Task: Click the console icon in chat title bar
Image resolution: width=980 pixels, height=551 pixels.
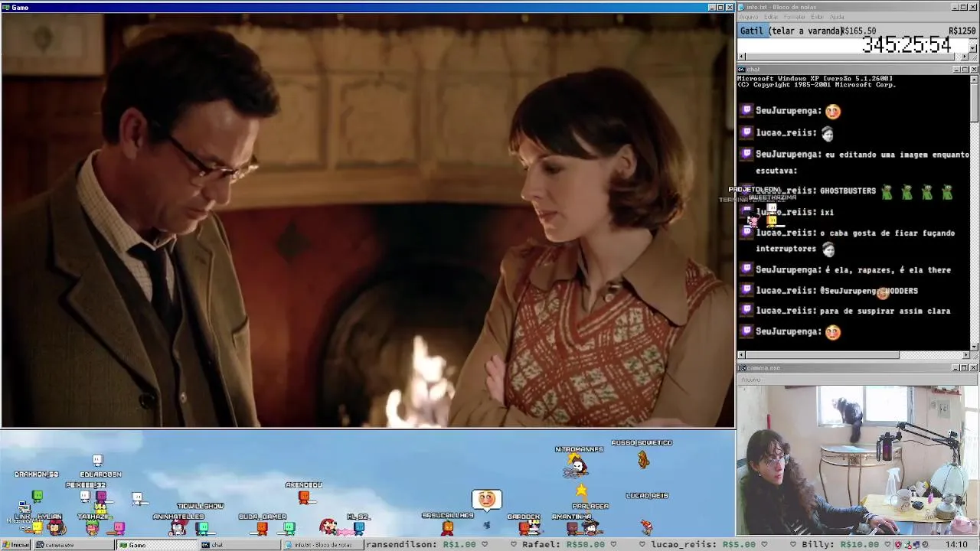Action: coord(742,69)
